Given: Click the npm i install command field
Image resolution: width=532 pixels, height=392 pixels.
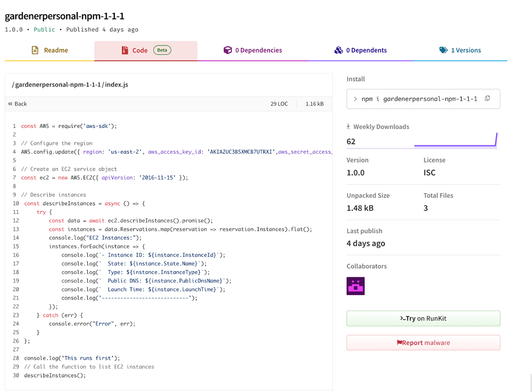Looking at the screenshot, I should pos(423,99).
